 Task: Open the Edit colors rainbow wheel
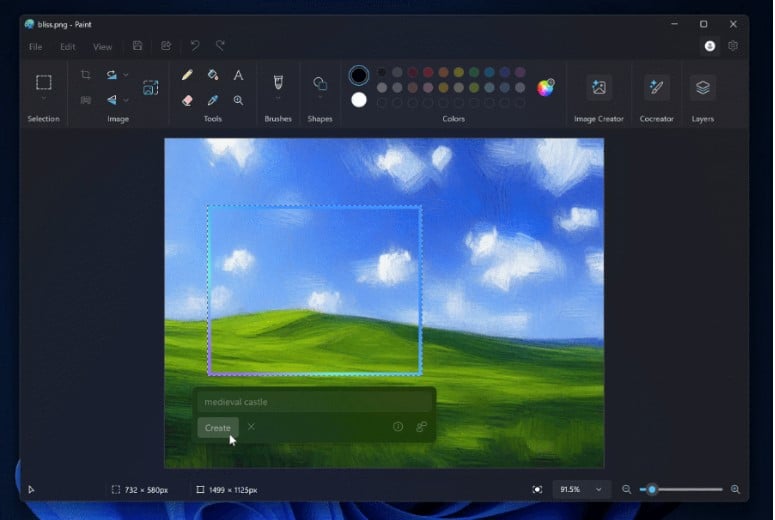(x=546, y=87)
